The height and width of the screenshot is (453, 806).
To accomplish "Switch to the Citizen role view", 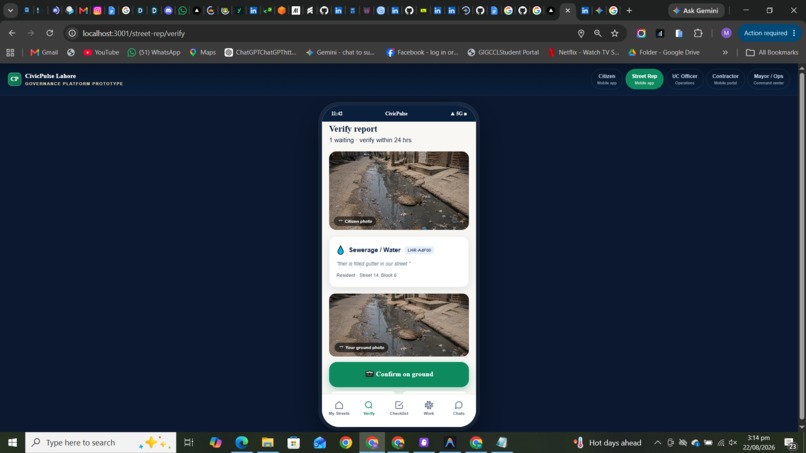I will coord(607,79).
